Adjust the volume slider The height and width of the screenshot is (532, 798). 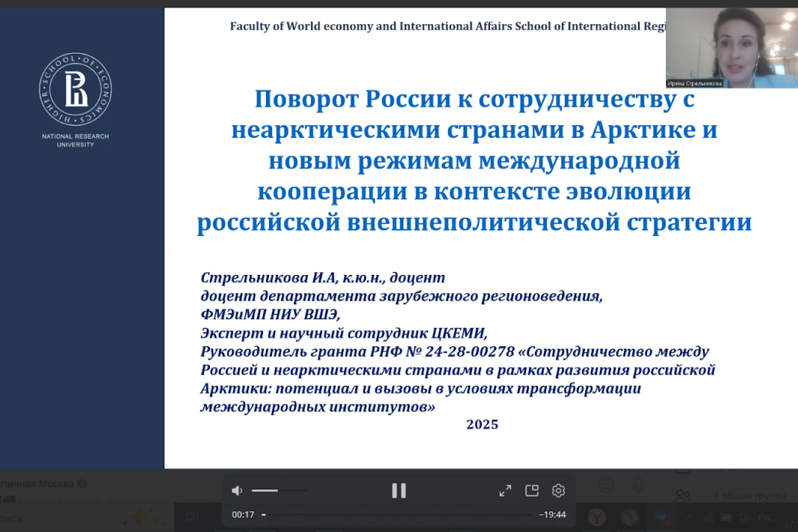pyautogui.click(x=280, y=489)
